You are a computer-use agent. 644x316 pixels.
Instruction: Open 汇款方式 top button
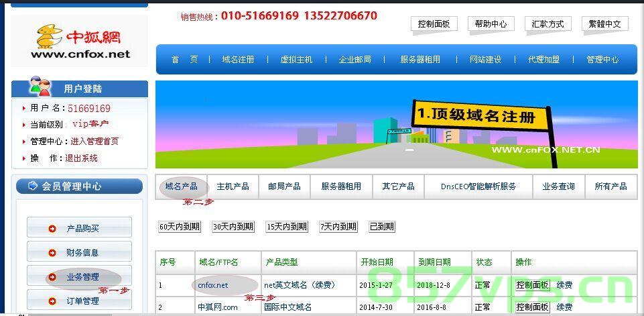click(548, 24)
